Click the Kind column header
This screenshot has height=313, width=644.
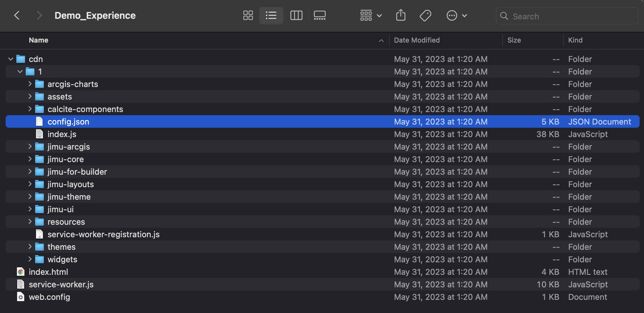coord(575,40)
